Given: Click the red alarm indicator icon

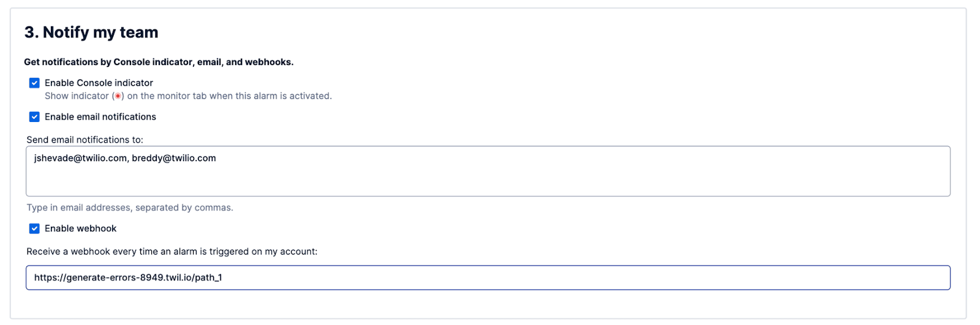Looking at the screenshot, I should [118, 96].
